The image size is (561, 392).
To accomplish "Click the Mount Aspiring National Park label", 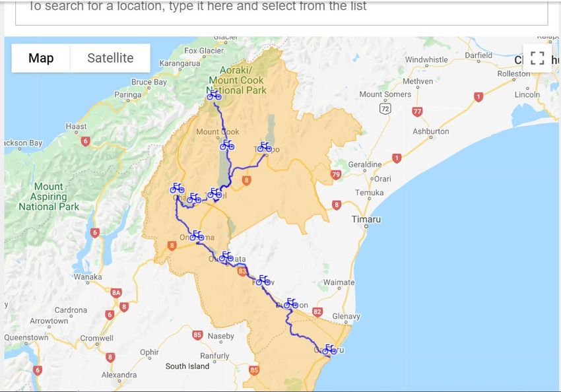I will click(49, 197).
